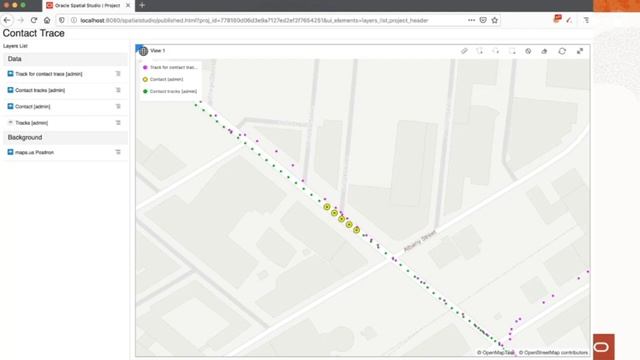
Task: Click the eraser clear-selection icon
Action: (544, 51)
